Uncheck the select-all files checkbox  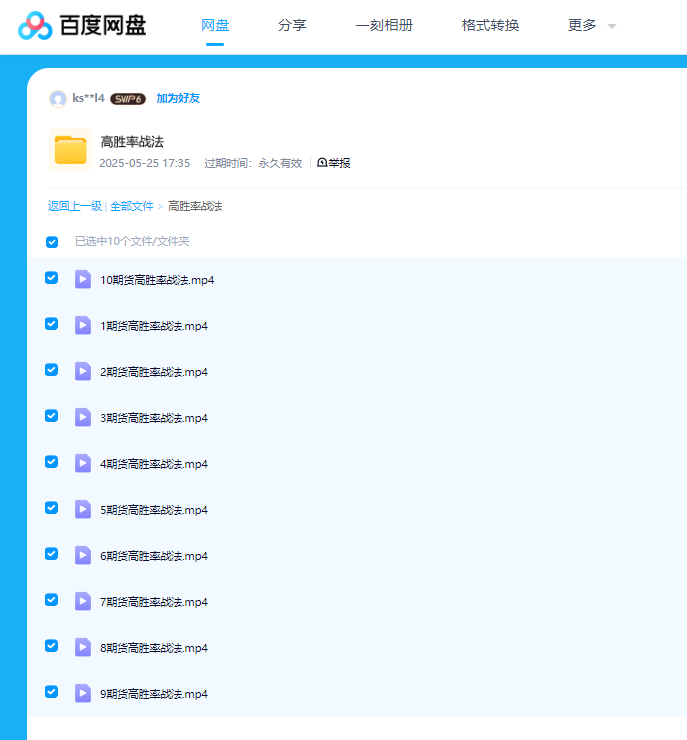[52, 242]
